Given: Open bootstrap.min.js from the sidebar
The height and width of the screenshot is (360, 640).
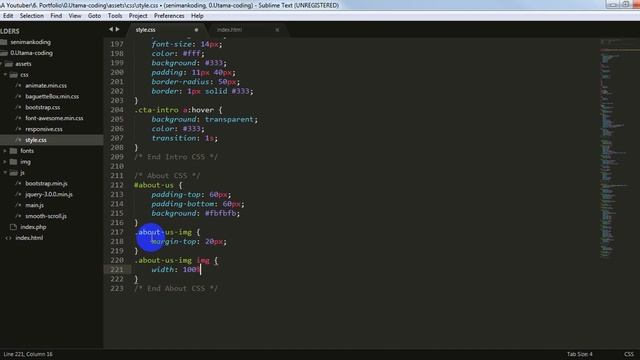Looking at the screenshot, I should pos(46,184).
